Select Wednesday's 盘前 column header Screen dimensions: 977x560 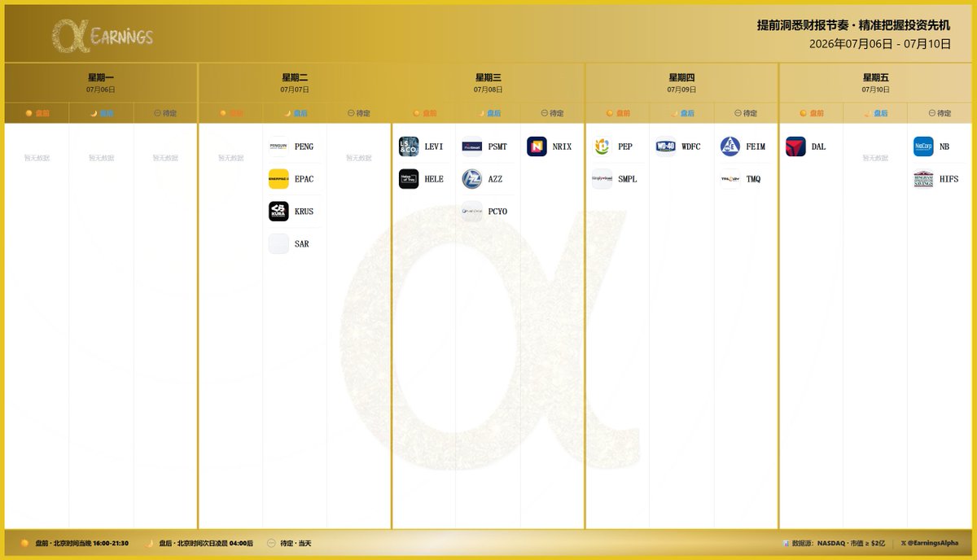(424, 113)
